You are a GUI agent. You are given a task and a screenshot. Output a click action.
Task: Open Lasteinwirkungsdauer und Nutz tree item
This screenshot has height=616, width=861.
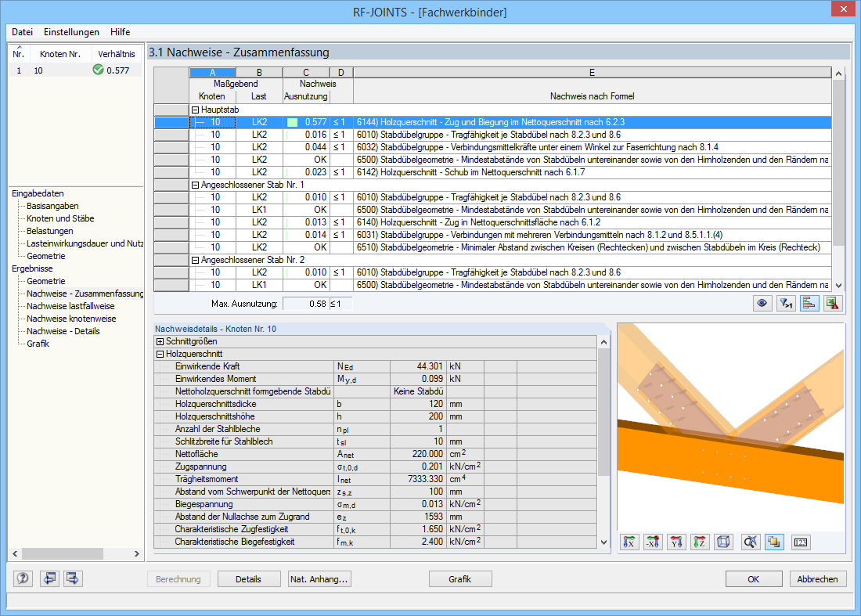click(85, 243)
